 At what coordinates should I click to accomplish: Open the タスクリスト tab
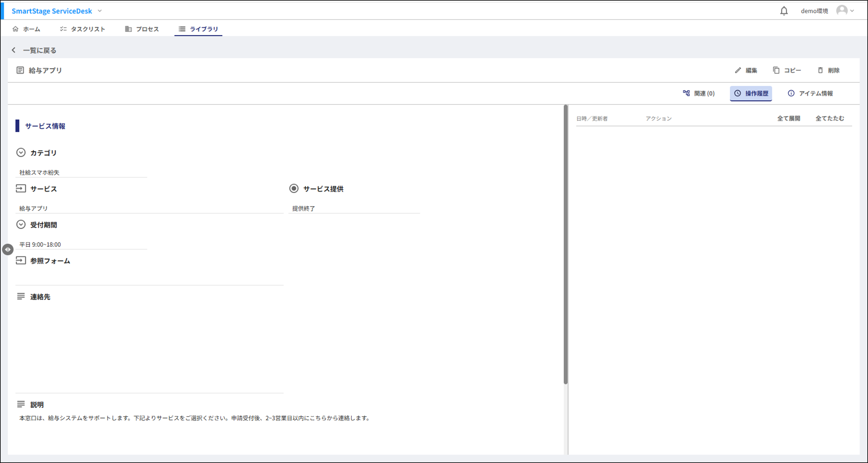82,29
